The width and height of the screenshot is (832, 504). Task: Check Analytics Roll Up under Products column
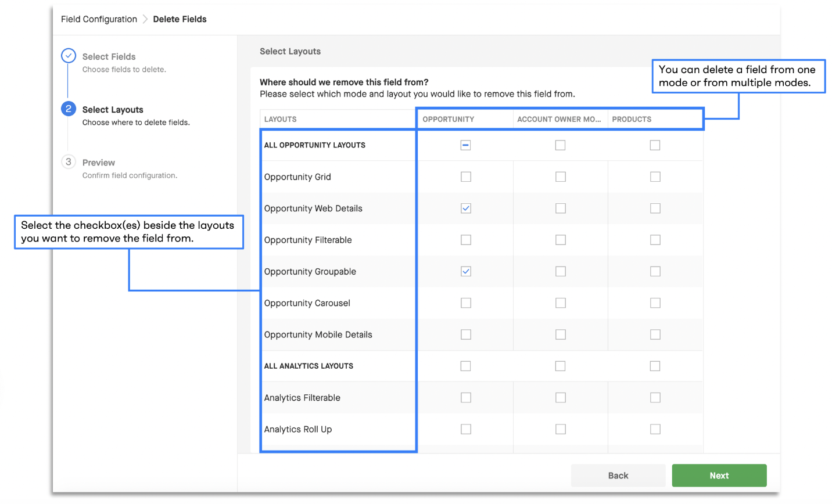(655, 429)
